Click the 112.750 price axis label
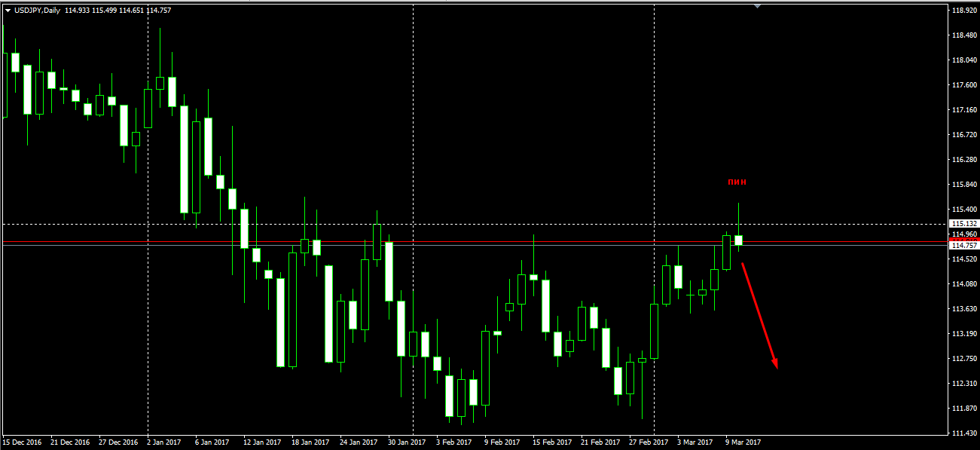 pos(964,359)
